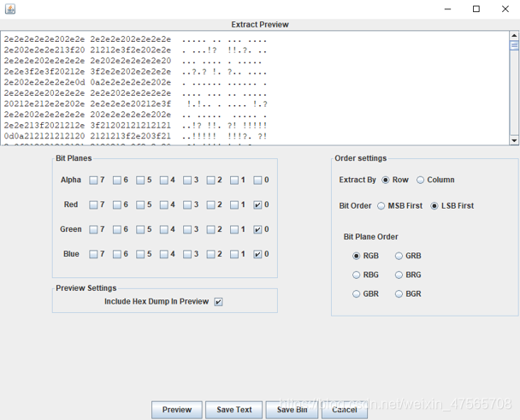This screenshot has height=420, width=520.
Task: Minimize the window
Action: [447, 9]
